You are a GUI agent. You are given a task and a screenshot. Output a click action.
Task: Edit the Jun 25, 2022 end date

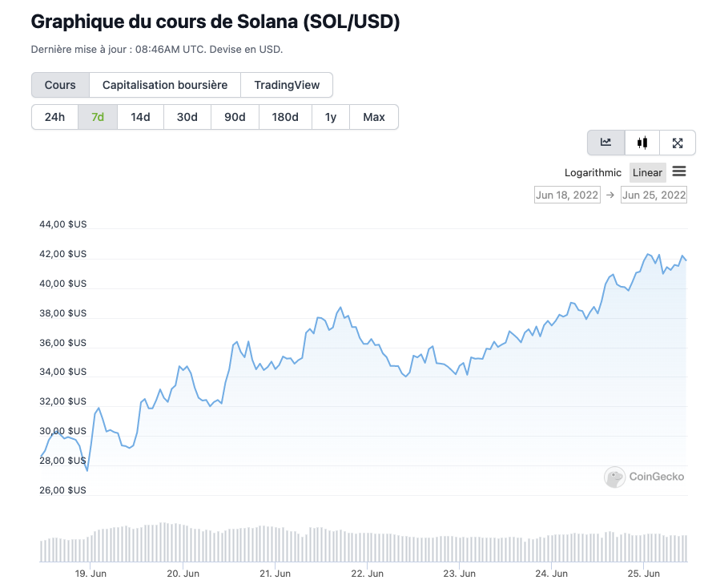click(x=654, y=195)
